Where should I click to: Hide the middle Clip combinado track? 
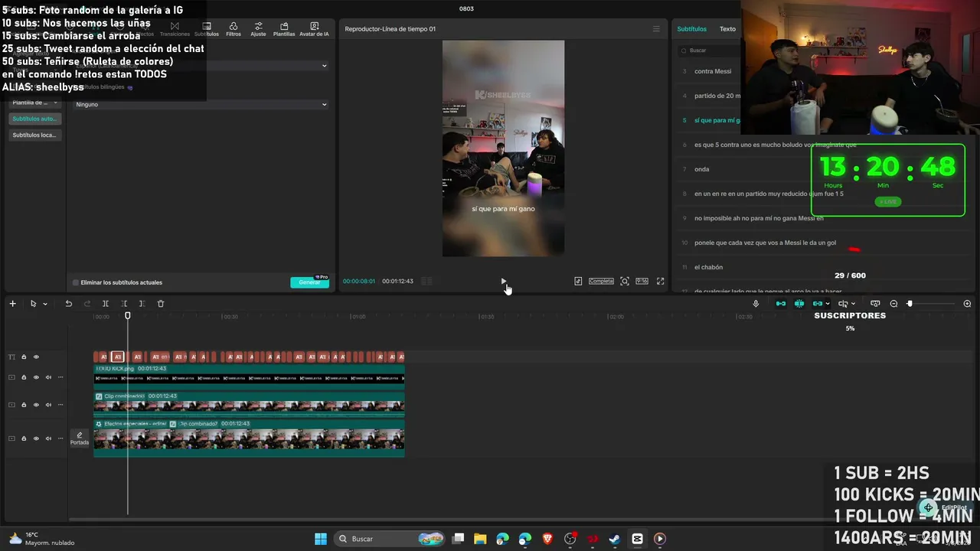(36, 405)
